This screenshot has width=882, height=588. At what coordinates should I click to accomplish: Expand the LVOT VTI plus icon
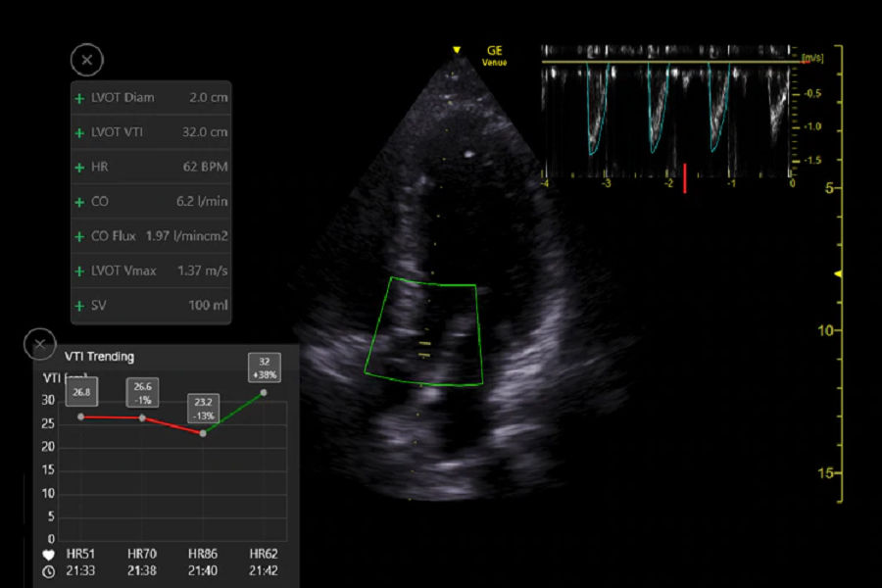(x=79, y=132)
